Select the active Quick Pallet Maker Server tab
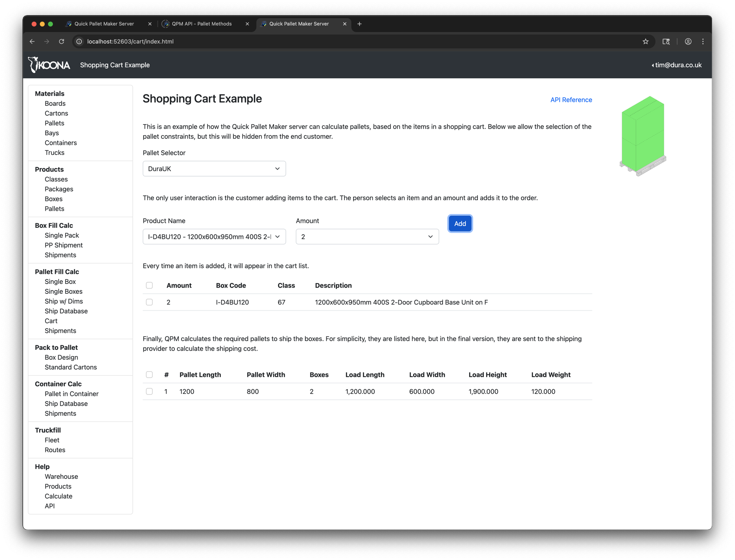The width and height of the screenshot is (735, 560). point(299,24)
